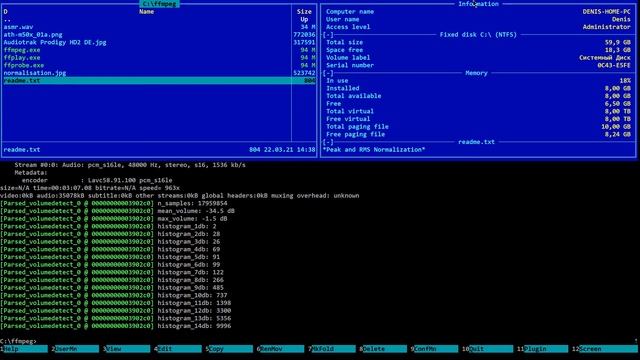The image size is (640, 360).
Task: Click the Total size 59,9 GB row
Action: tap(478, 42)
